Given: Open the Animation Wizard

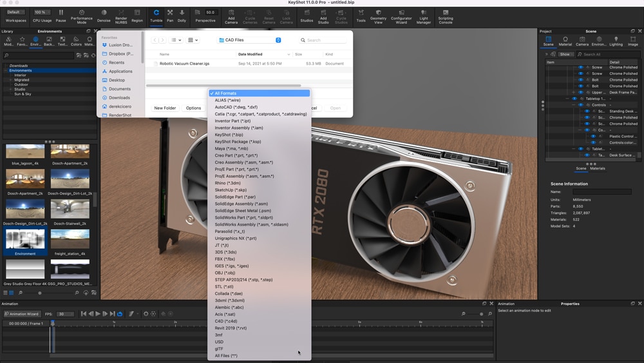Looking at the screenshot, I should [x=21, y=314].
